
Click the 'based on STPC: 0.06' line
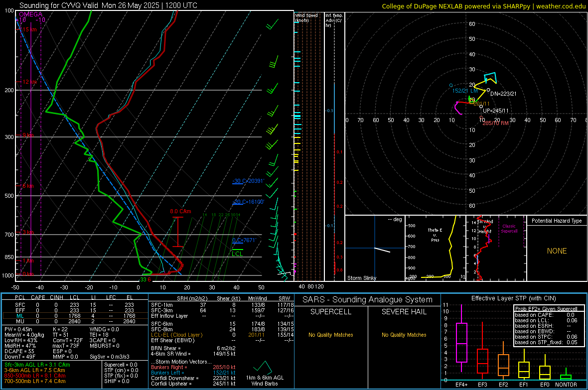pyautogui.click(x=546, y=337)
